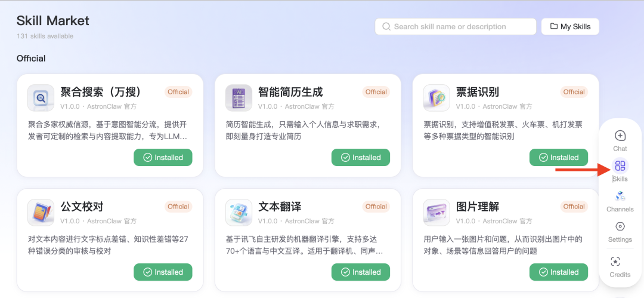Screen dimensions: 644x298
Task: Click the 票据识别 skill icon
Action: (436, 98)
